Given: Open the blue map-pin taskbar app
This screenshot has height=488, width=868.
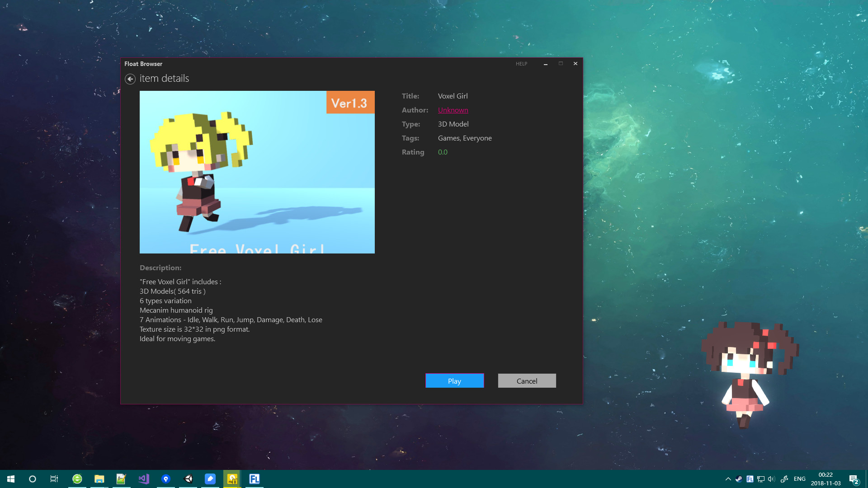Looking at the screenshot, I should [166, 479].
